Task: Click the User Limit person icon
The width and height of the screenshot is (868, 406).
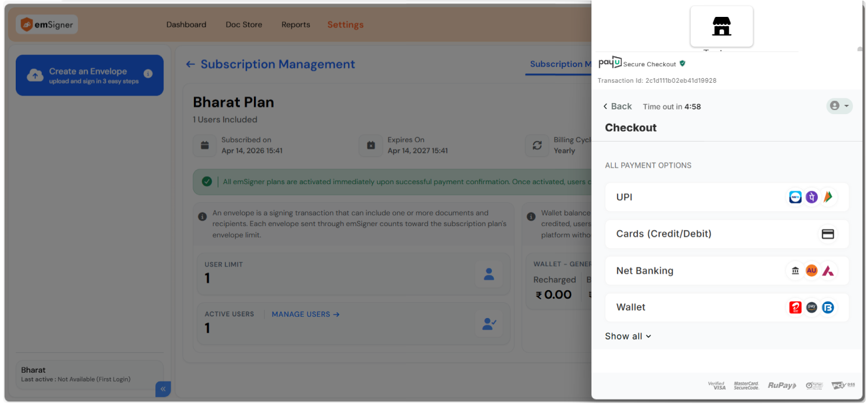Action: point(488,274)
